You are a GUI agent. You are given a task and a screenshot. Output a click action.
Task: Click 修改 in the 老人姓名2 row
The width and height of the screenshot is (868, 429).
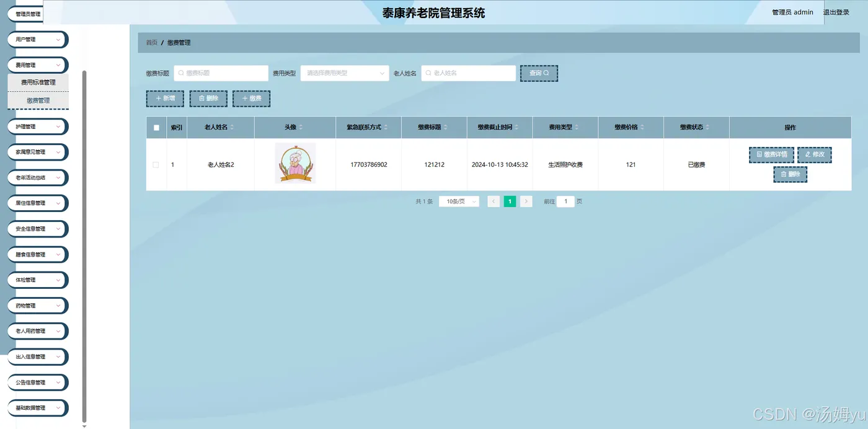tap(815, 154)
